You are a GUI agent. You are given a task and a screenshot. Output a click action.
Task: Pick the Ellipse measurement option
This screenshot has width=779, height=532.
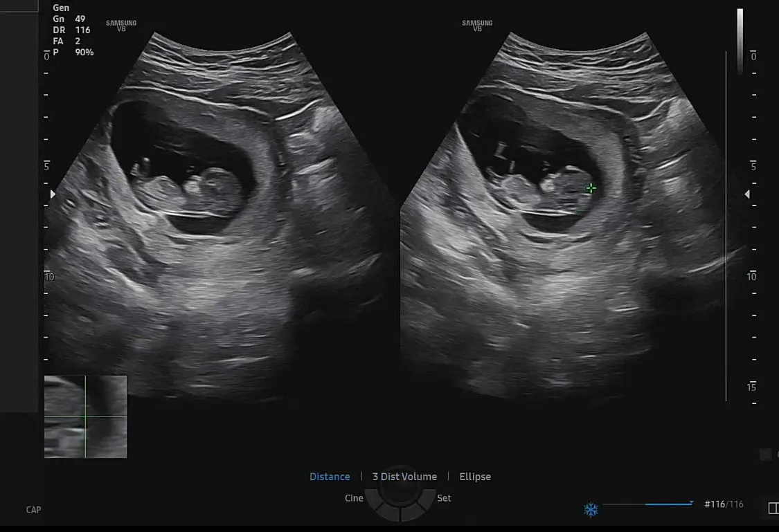point(475,477)
